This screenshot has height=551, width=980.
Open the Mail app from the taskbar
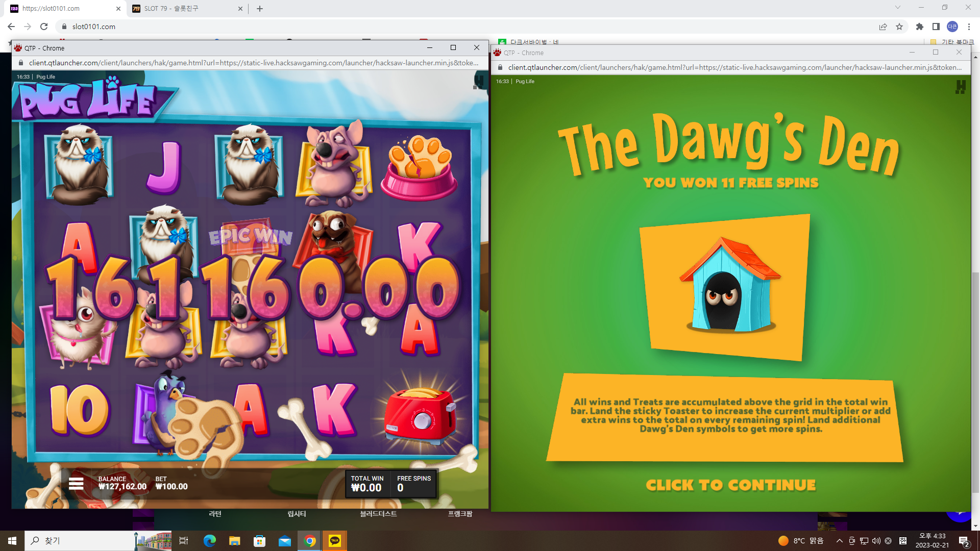click(x=285, y=541)
